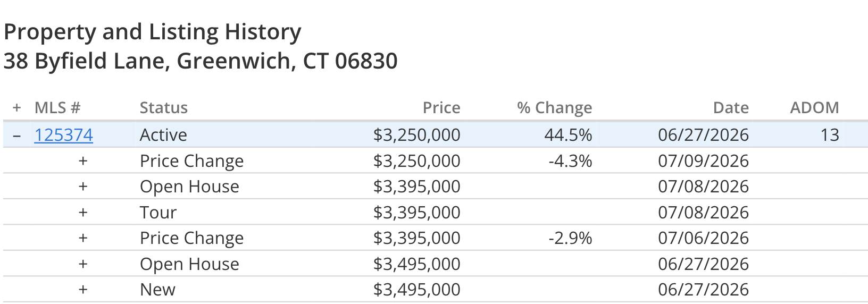Sort by the Date column header
Image resolution: width=868 pixels, height=304 pixels.
coord(731,108)
